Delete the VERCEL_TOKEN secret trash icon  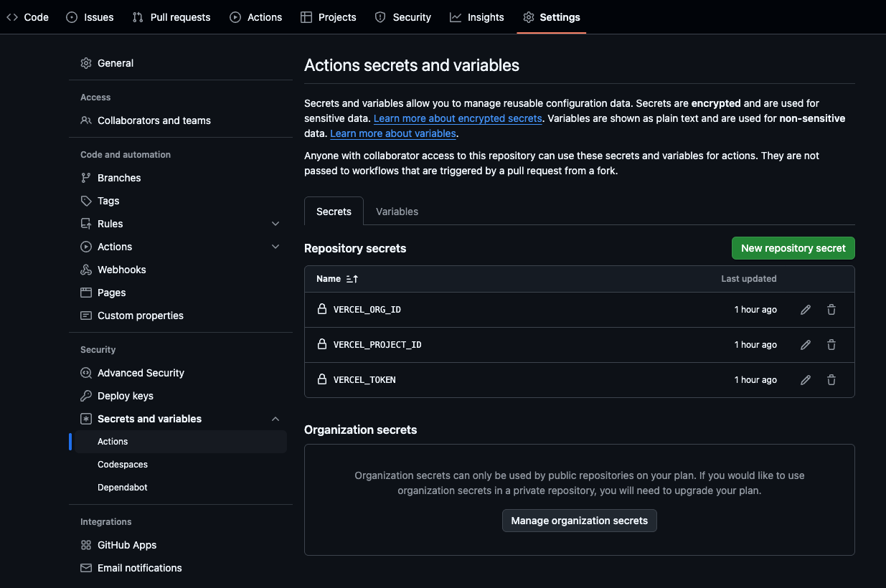[x=831, y=380]
